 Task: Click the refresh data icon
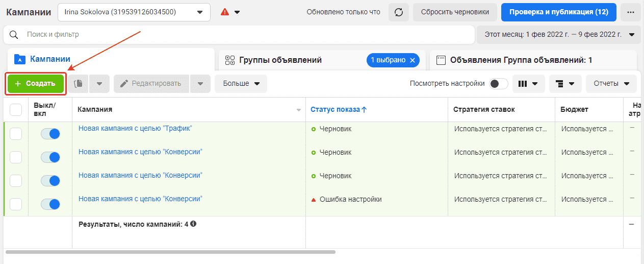coord(398,12)
